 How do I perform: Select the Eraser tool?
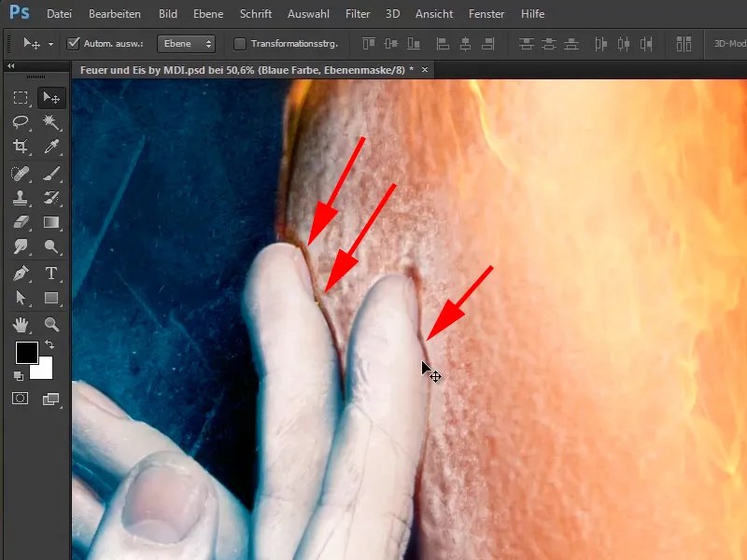tap(20, 222)
